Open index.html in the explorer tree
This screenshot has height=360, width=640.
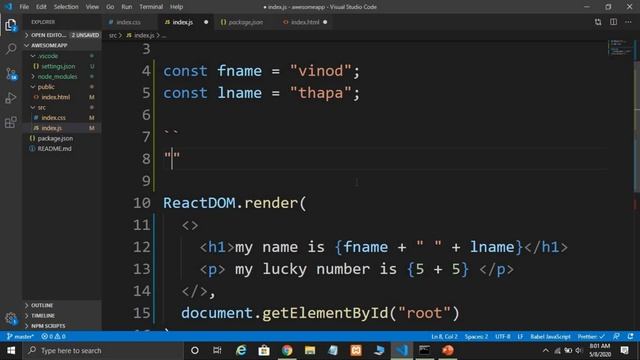point(62,97)
